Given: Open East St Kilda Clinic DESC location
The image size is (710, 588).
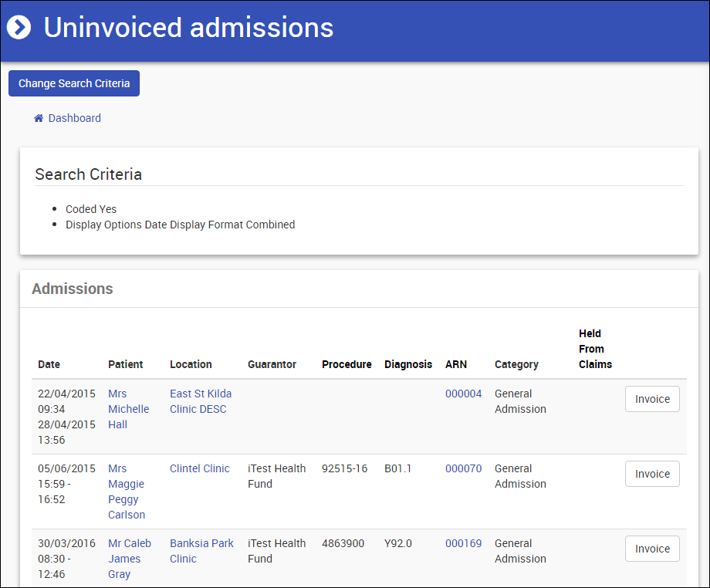Looking at the screenshot, I should [200, 401].
